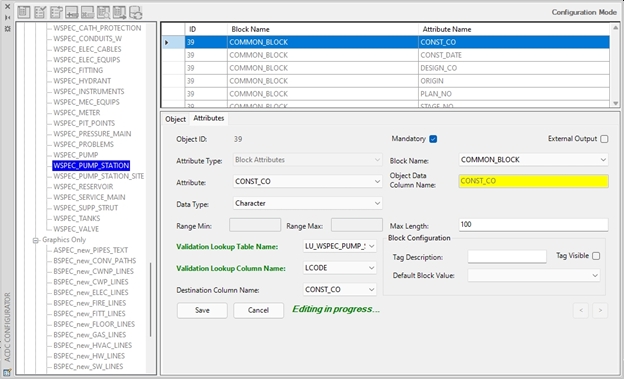Image resolution: width=624 pixels, height=379 pixels.
Task: Click the first plain table toolbar icon
Action: pyautogui.click(x=24, y=12)
